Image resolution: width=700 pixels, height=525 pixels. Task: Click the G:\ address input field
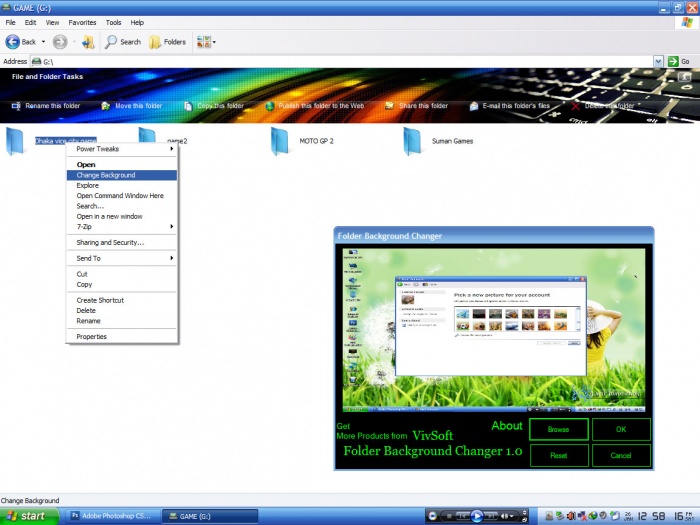(342, 62)
